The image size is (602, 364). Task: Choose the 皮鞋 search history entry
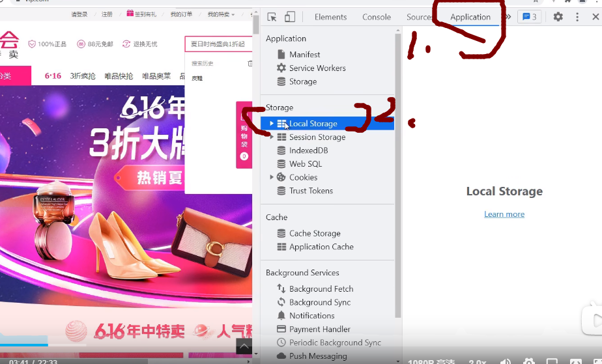[197, 78]
